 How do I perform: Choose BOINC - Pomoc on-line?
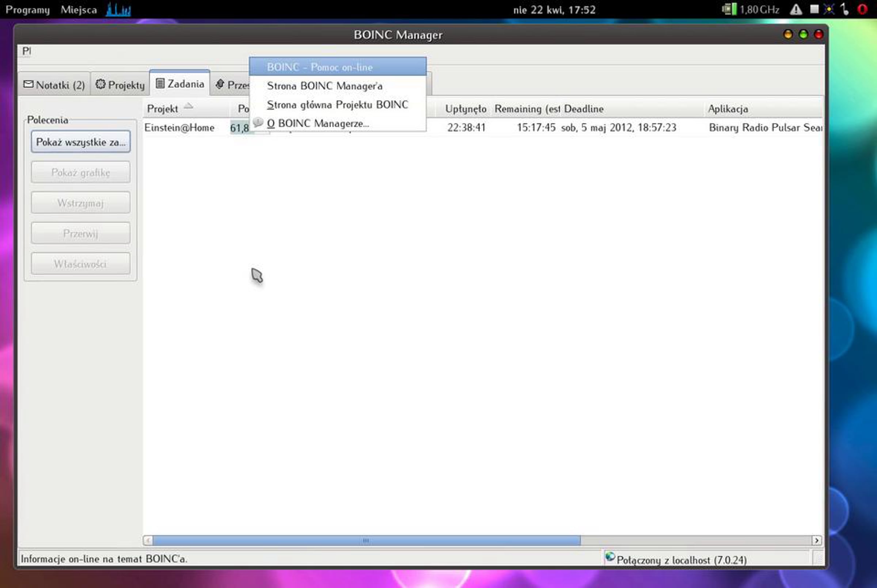tap(338, 67)
